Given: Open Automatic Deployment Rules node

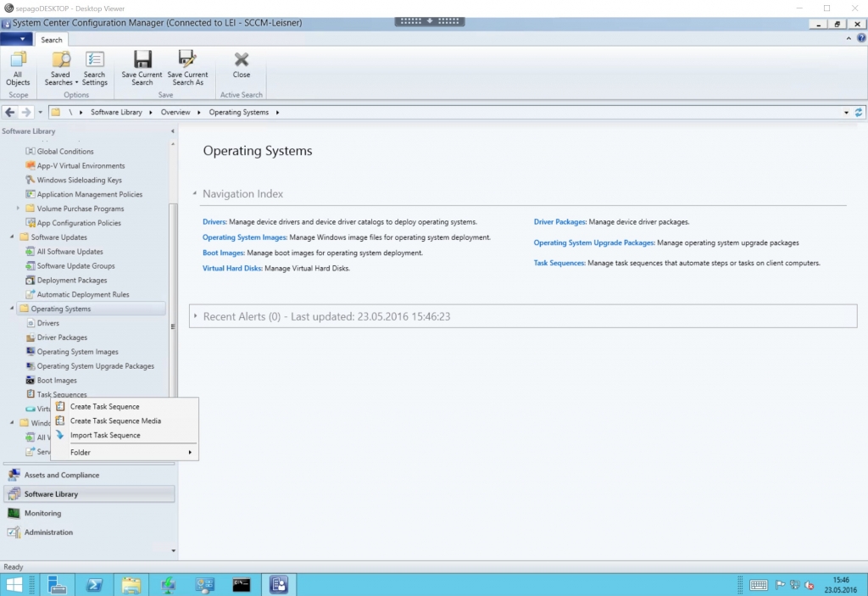Looking at the screenshot, I should 83,295.
